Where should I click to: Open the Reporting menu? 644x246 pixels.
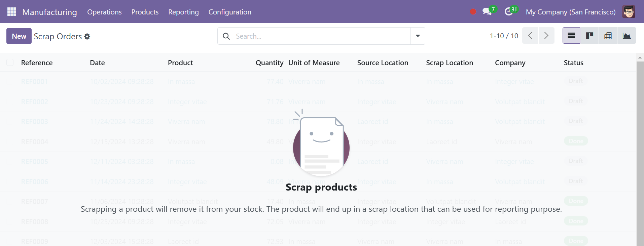[183, 12]
